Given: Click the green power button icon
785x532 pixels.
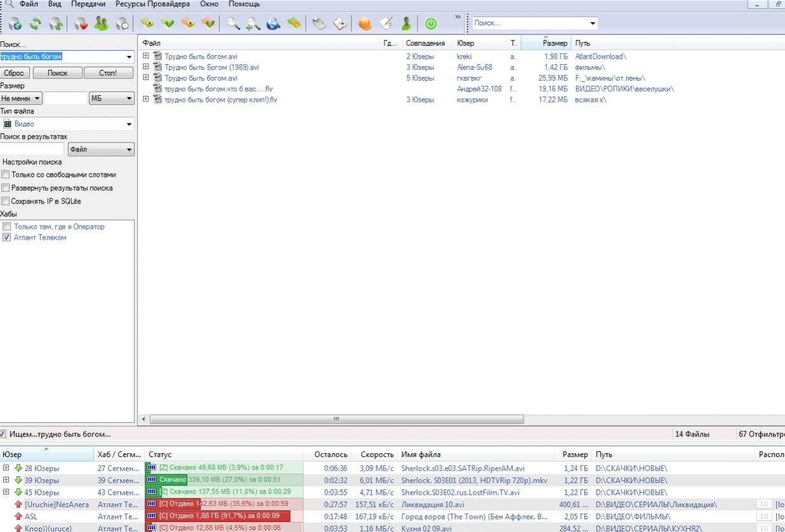Looking at the screenshot, I should click(431, 24).
